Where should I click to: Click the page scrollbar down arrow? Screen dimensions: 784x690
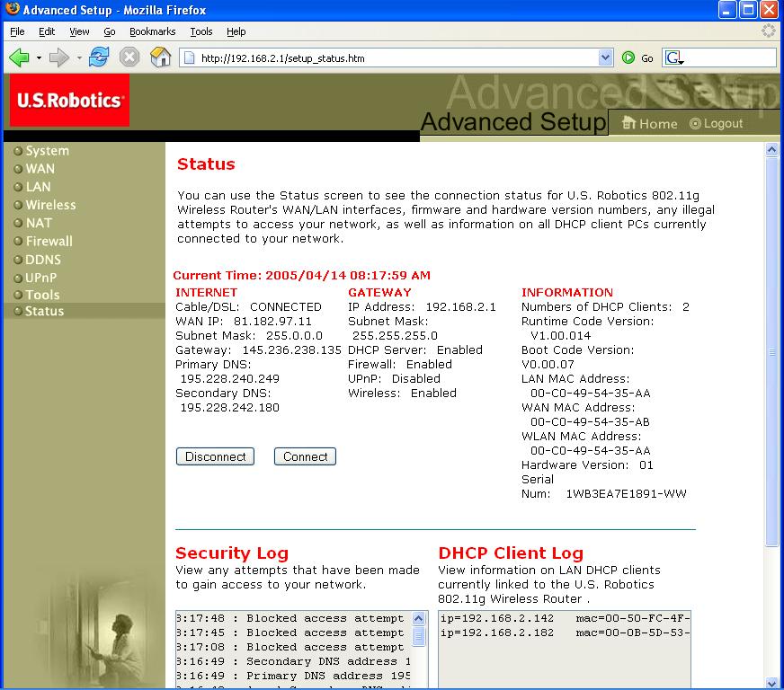771,683
